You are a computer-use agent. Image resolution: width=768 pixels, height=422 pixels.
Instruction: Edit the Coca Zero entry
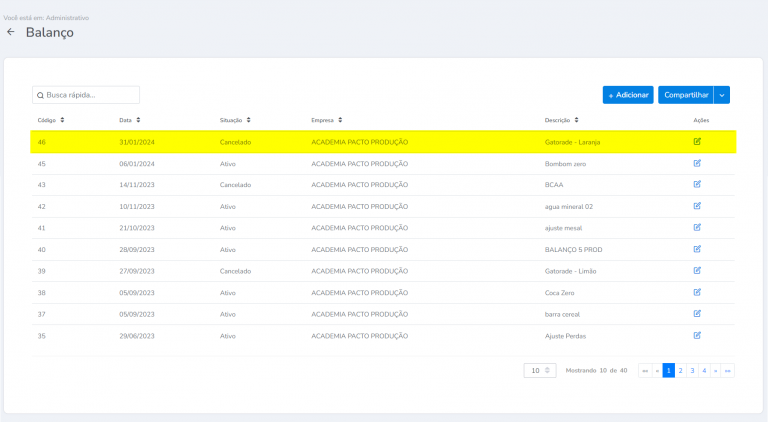pos(697,292)
